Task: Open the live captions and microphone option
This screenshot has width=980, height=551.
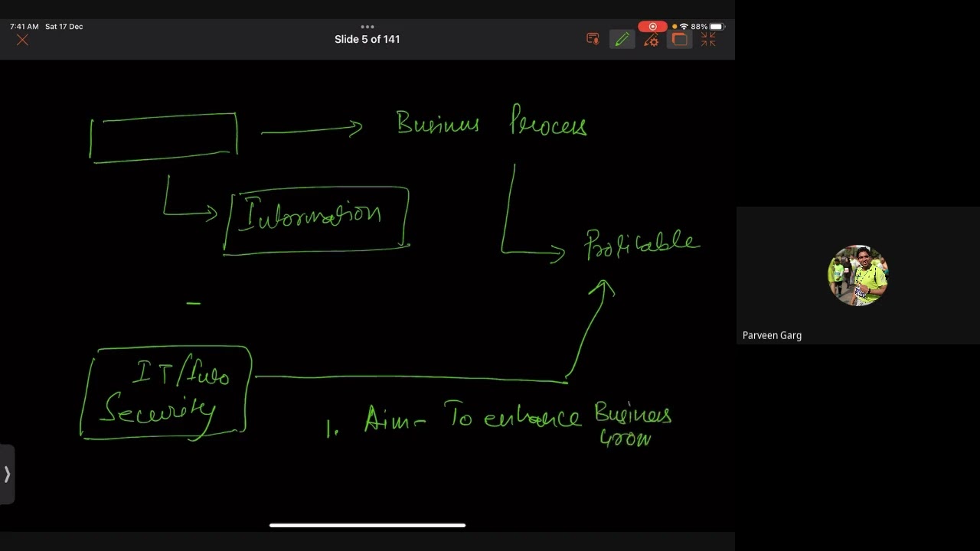Action: (x=593, y=39)
